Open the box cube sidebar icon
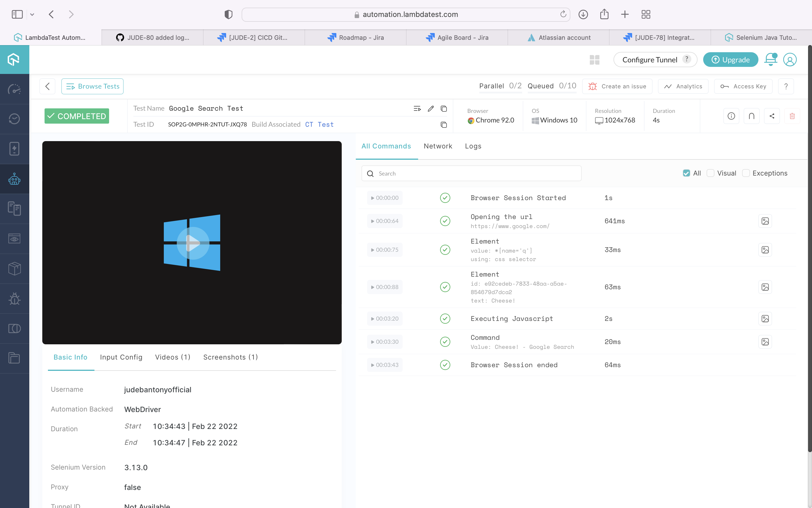This screenshot has width=812, height=508. 14,268
